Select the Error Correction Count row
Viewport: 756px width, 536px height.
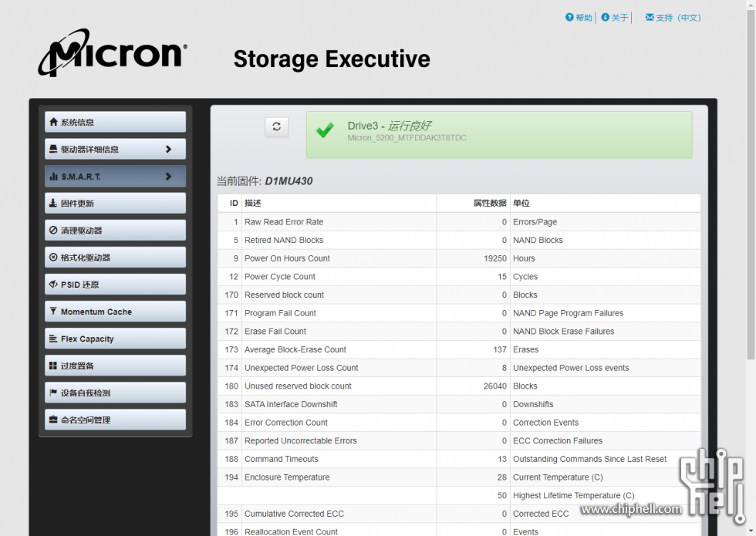[x=459, y=423]
